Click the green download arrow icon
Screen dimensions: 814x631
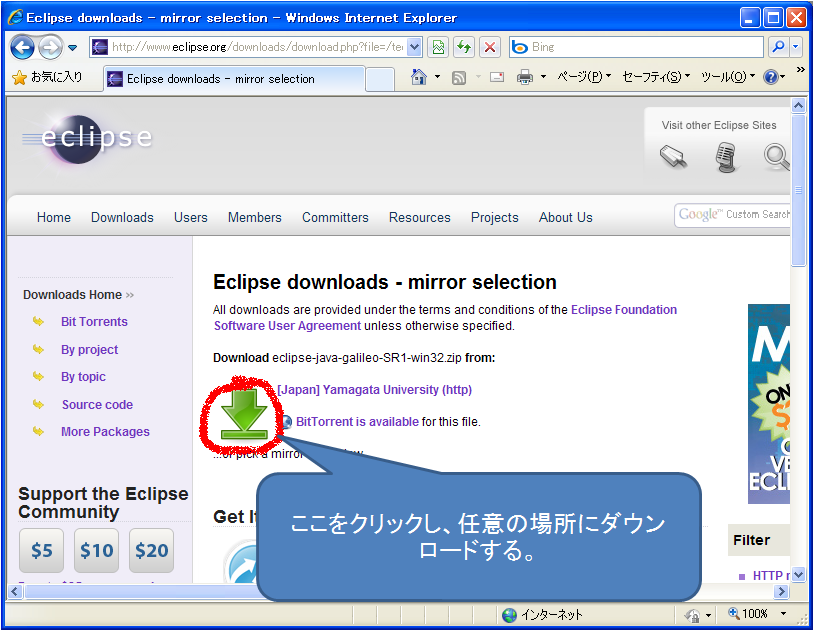coord(243,414)
